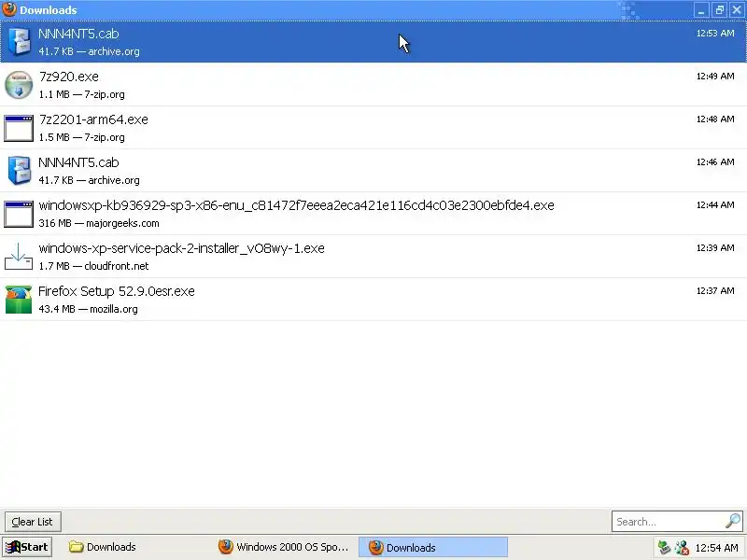Minimize the Downloads window
747x560 pixels.
(701, 10)
